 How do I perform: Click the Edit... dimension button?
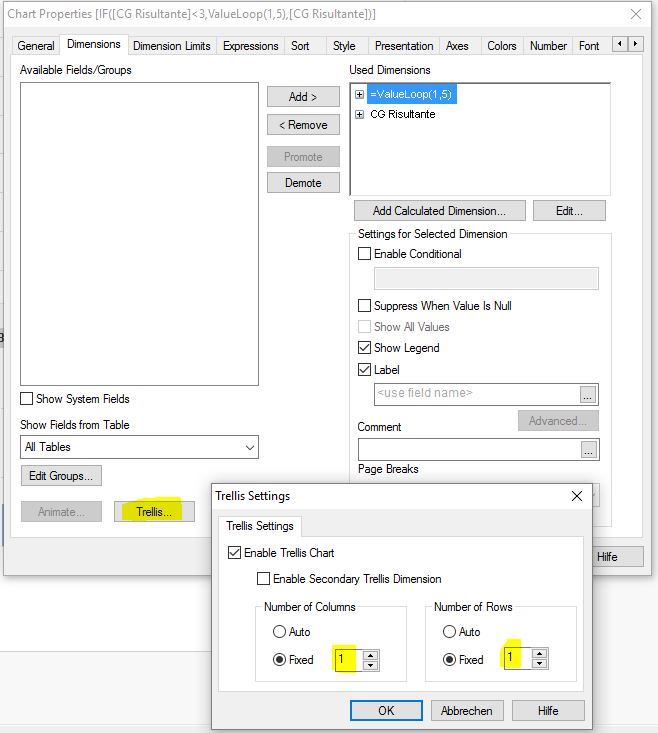click(569, 211)
